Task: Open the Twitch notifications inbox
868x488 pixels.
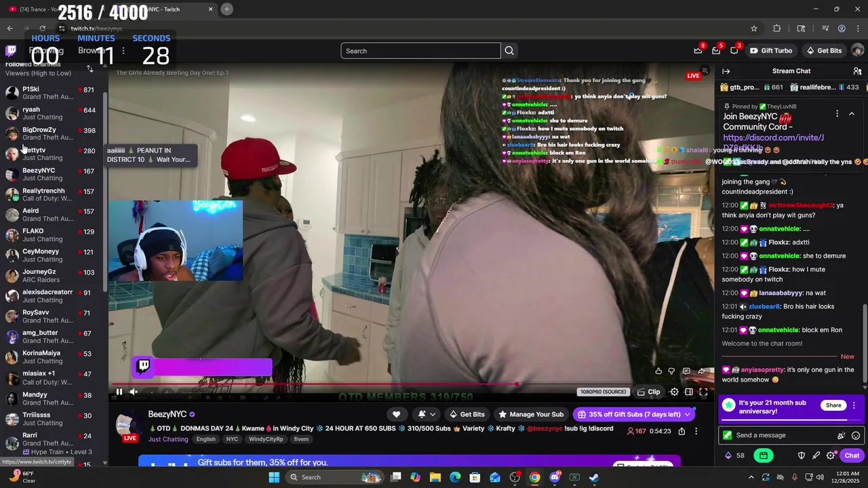Action: (x=716, y=50)
